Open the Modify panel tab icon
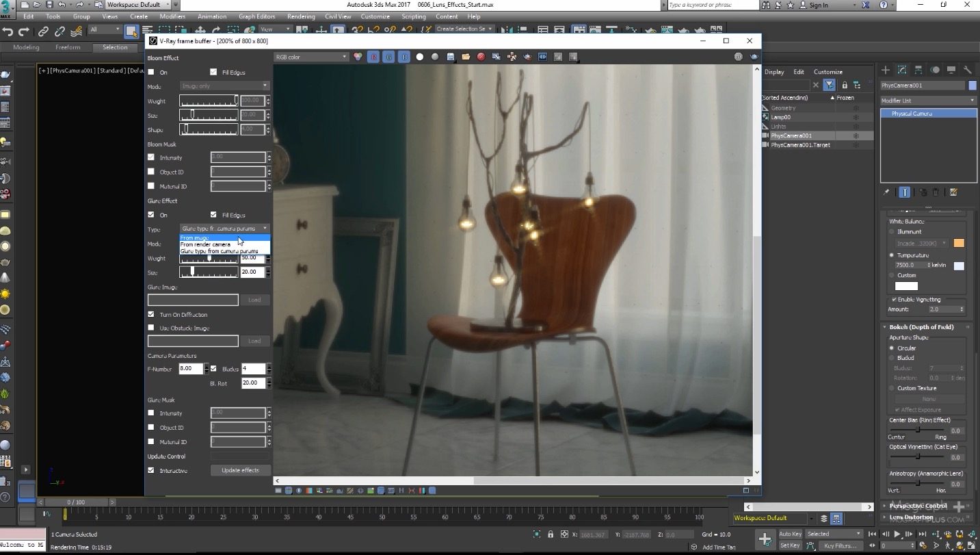Screen dimensions: 980x555 [x=902, y=70]
